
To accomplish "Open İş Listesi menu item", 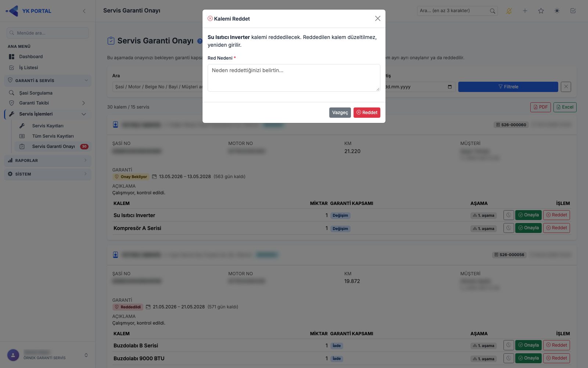I will click(x=48, y=68).
